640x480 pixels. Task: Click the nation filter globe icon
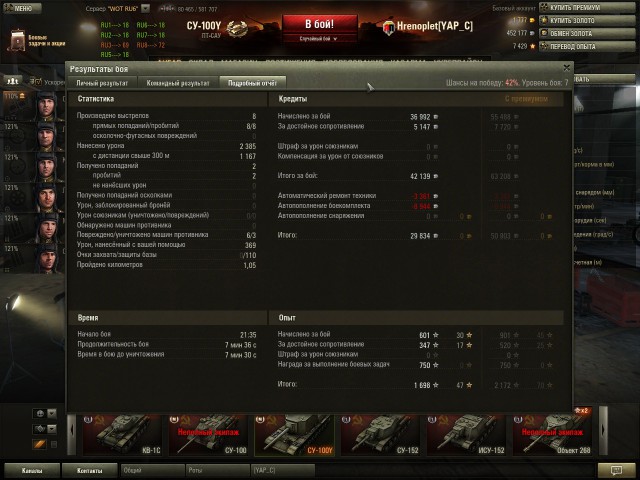(x=40, y=413)
